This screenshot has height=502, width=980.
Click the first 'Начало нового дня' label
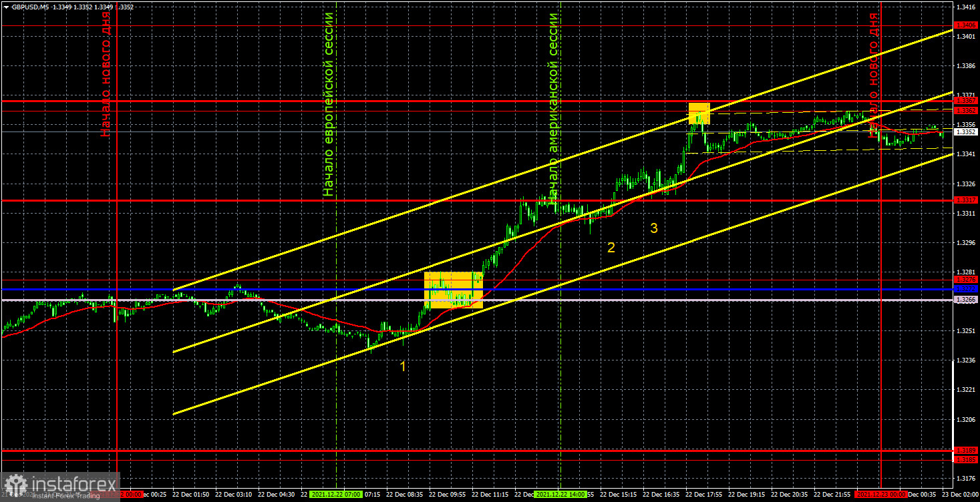[x=106, y=75]
